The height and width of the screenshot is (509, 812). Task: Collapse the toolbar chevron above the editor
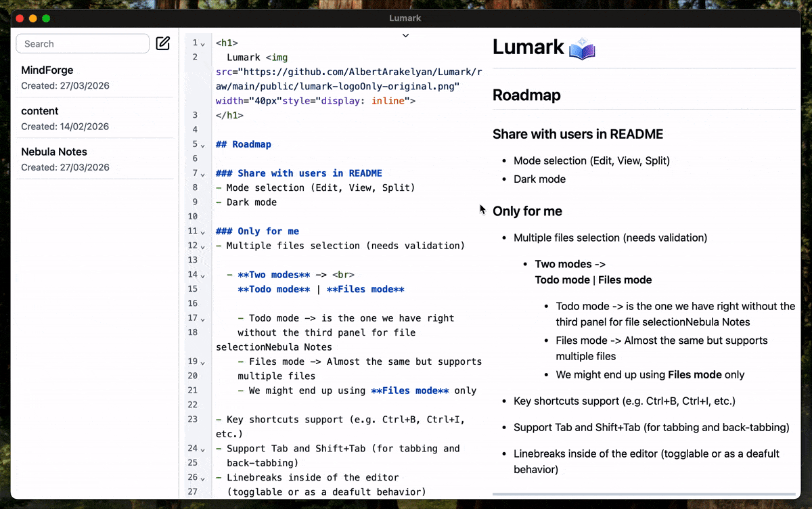(405, 35)
